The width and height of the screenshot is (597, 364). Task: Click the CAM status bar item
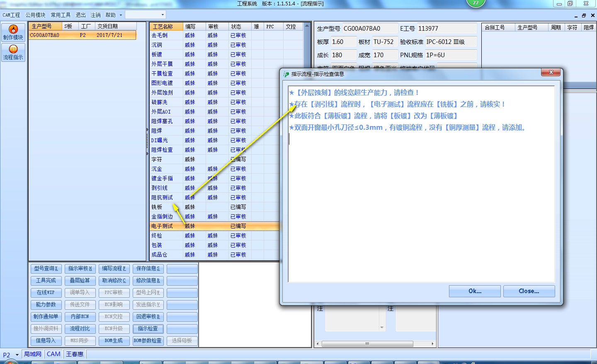(53, 354)
